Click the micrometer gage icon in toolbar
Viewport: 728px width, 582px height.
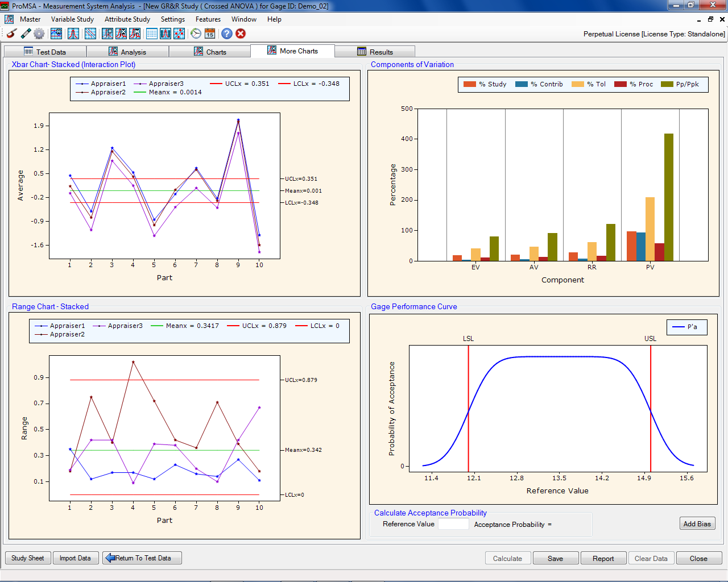click(x=11, y=34)
